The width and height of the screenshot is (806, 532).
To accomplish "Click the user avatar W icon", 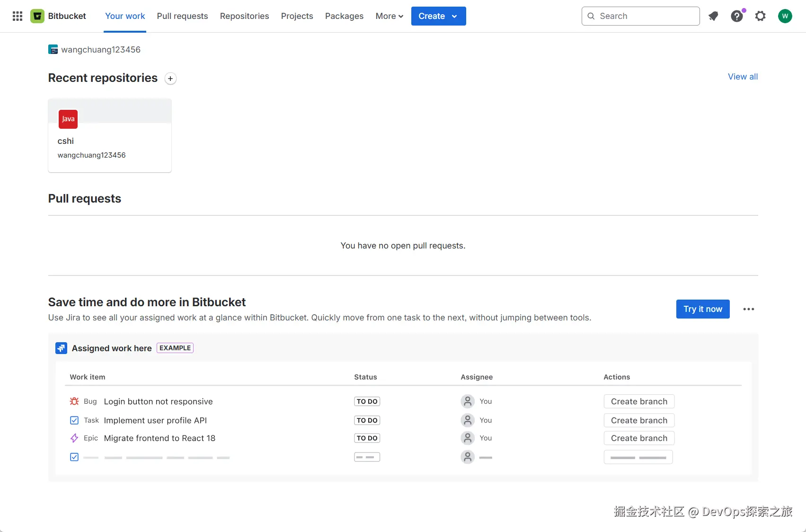I will (785, 16).
